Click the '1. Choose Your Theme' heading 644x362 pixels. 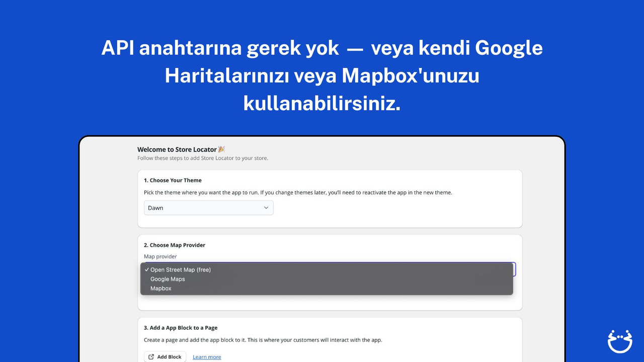click(x=173, y=180)
